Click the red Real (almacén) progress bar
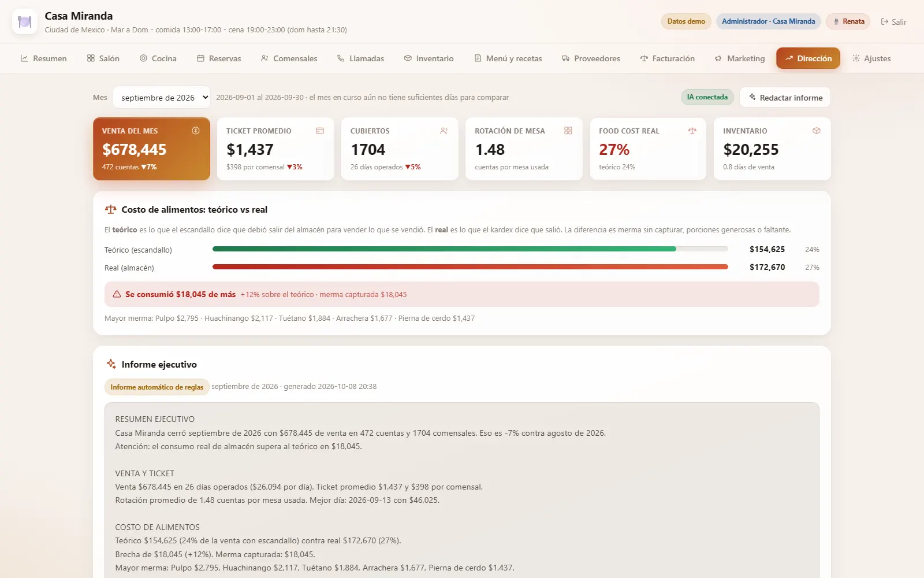 [x=470, y=267]
